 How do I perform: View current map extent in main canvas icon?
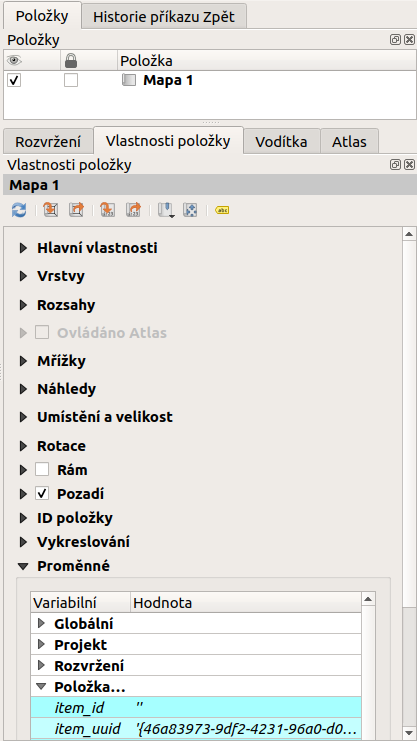[x=76, y=210]
